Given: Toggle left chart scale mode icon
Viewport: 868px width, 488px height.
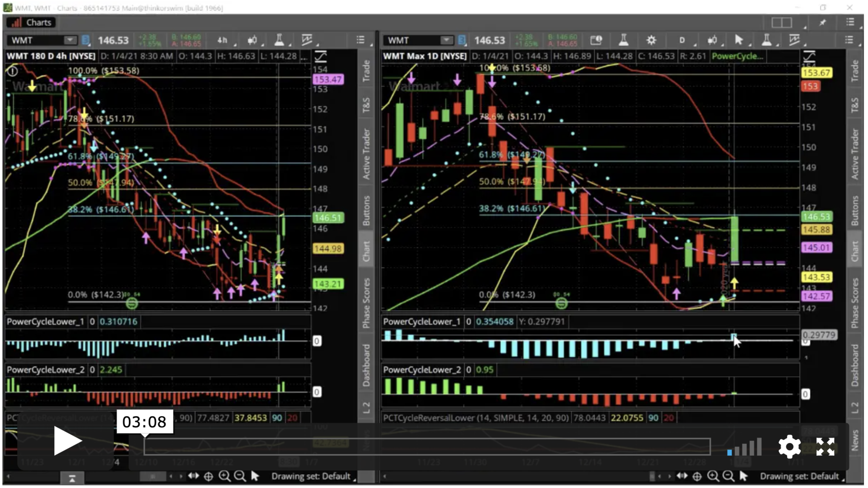Looking at the screenshot, I should point(321,57).
